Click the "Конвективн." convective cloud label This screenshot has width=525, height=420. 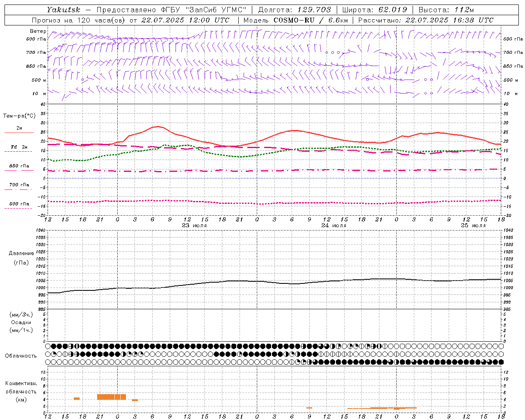coord(21,383)
